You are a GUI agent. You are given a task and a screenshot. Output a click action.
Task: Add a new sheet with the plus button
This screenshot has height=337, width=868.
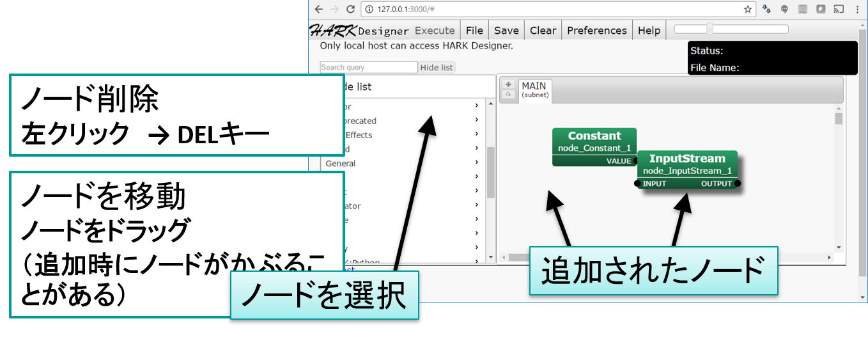point(509,84)
